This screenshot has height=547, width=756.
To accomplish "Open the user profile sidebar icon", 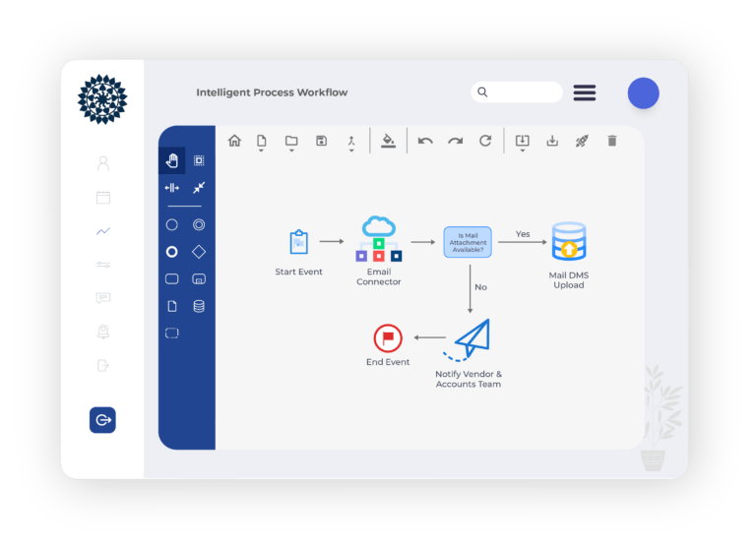I will coord(103,163).
